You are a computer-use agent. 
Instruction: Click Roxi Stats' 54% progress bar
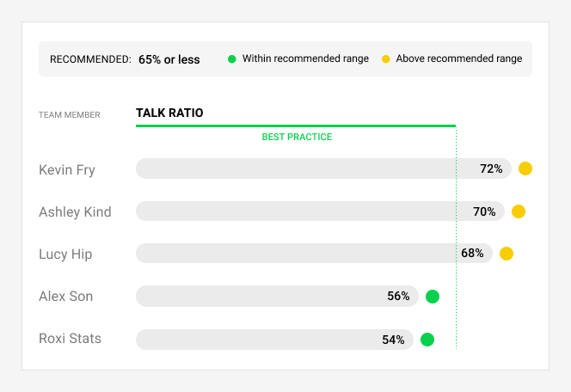(x=274, y=340)
